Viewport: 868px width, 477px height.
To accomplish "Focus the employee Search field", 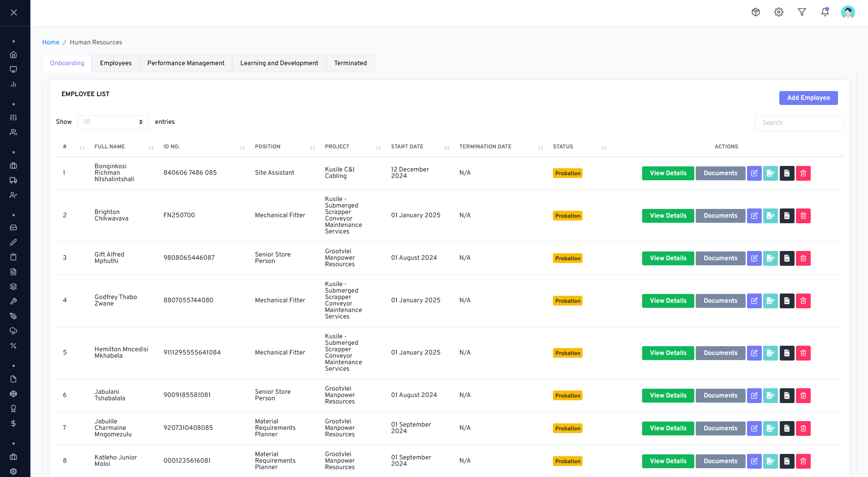I will point(799,123).
